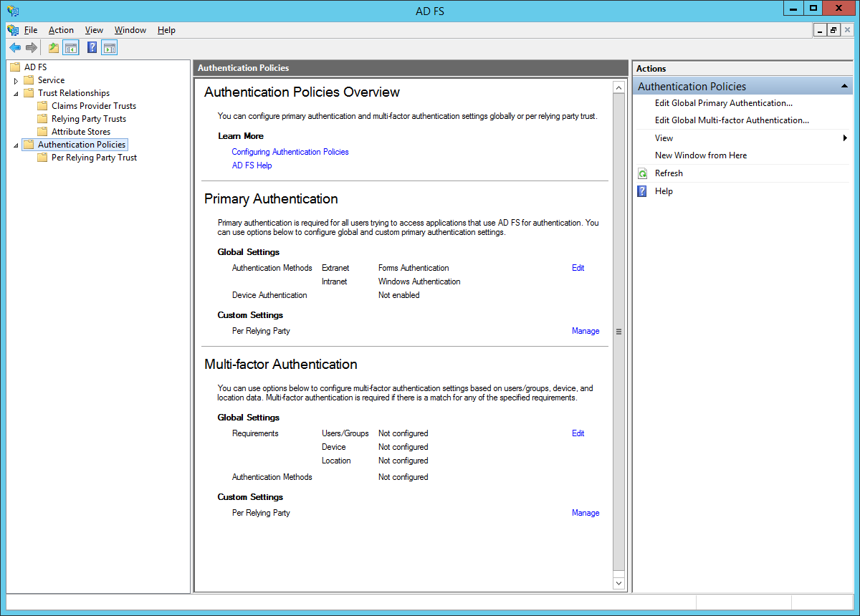The image size is (860, 616).
Task: Click the 'Extranet' label
Action: point(335,268)
